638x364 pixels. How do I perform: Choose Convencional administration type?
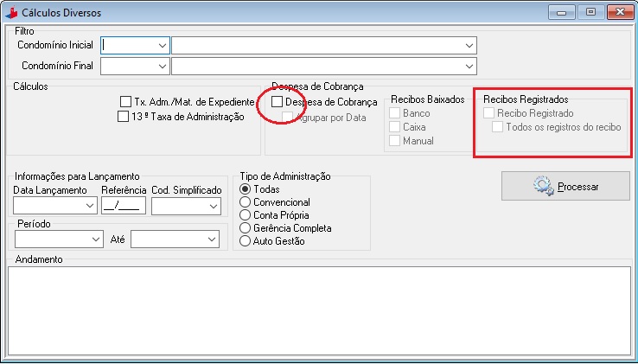pos(245,201)
